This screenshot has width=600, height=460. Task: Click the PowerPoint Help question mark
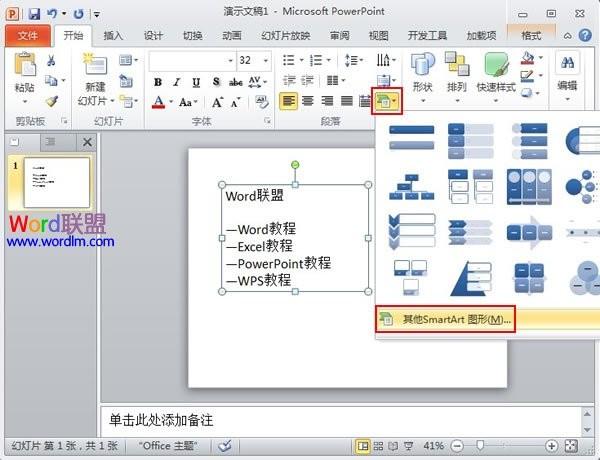[x=585, y=36]
